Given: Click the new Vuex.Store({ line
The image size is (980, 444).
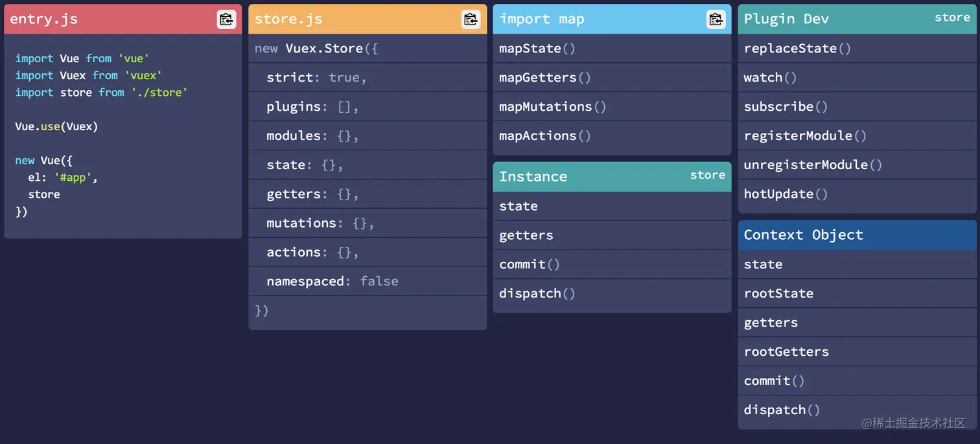Looking at the screenshot, I should (367, 49).
